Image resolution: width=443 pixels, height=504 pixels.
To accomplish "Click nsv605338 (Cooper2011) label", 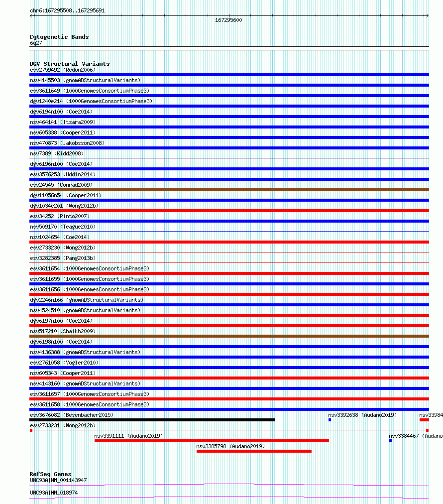I will (x=63, y=132).
